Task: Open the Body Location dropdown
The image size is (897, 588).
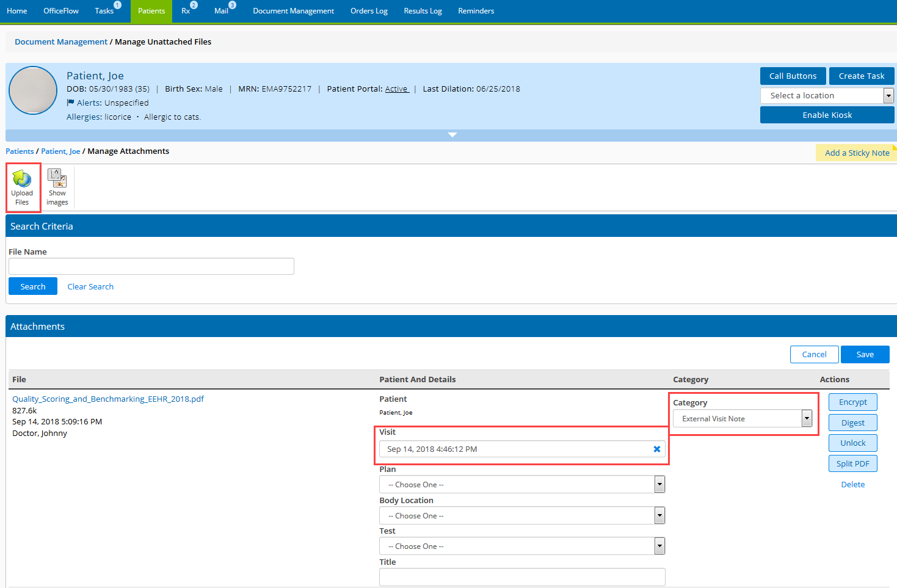Action: [521, 516]
